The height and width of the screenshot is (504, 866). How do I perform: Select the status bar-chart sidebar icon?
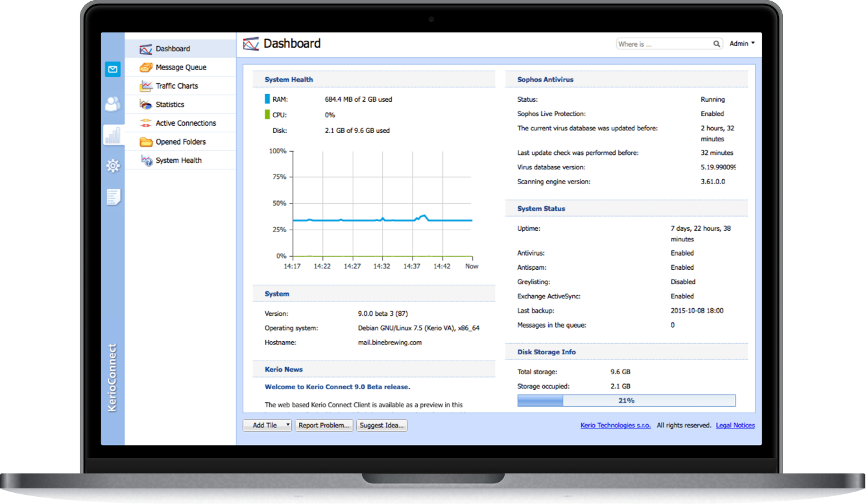pos(113,135)
